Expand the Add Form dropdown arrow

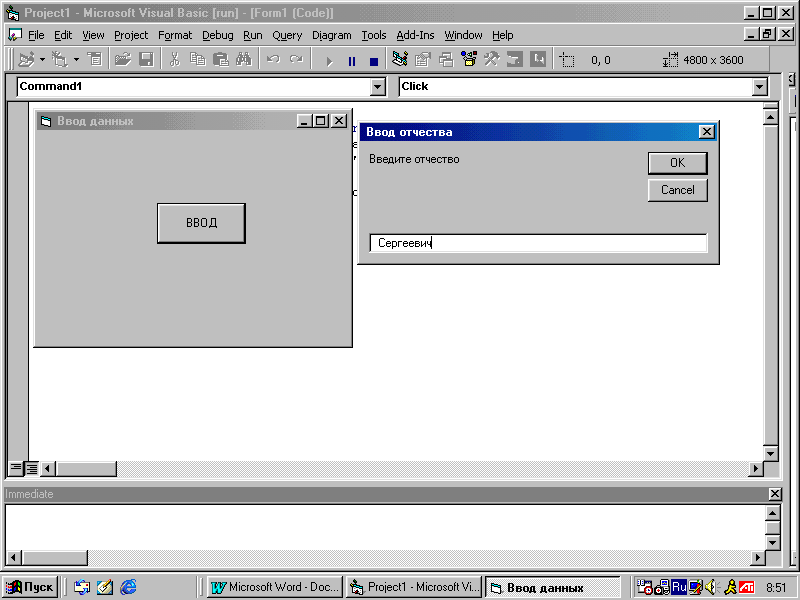coord(76,60)
